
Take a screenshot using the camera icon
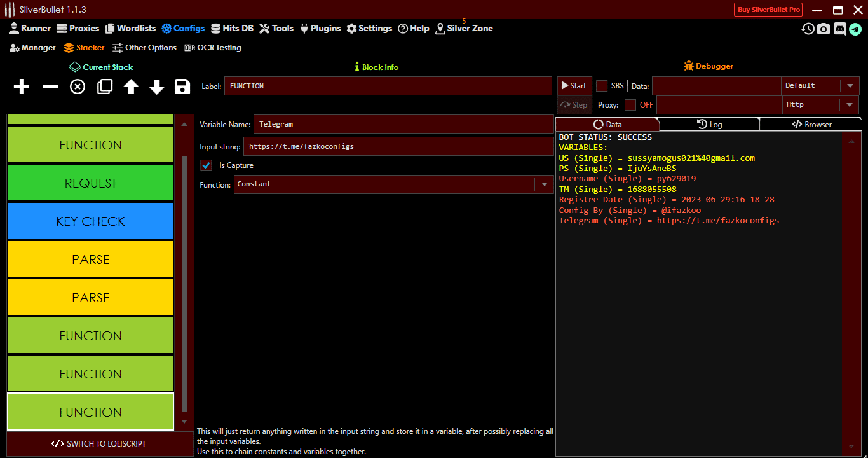[x=824, y=29]
